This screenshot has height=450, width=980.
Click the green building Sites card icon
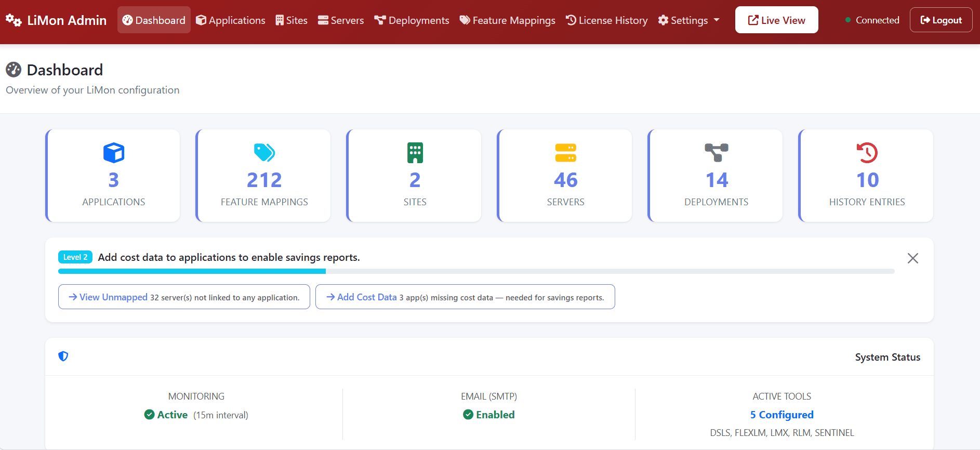(415, 153)
